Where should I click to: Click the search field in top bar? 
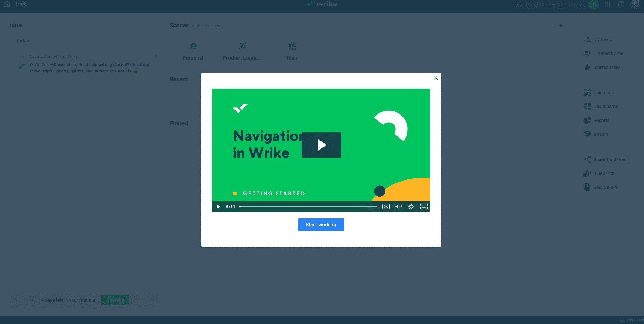point(549,4)
